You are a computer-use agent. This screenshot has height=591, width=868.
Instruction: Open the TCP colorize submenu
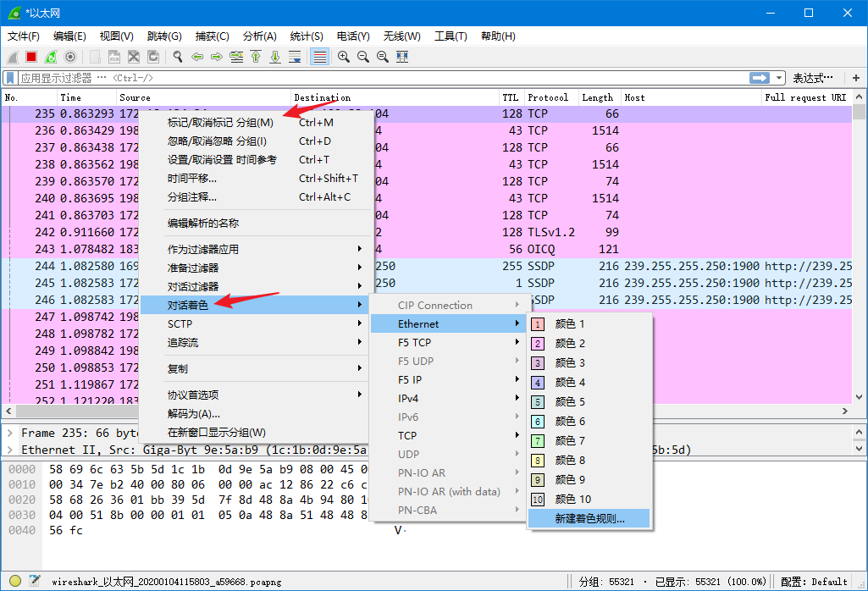pos(448,436)
